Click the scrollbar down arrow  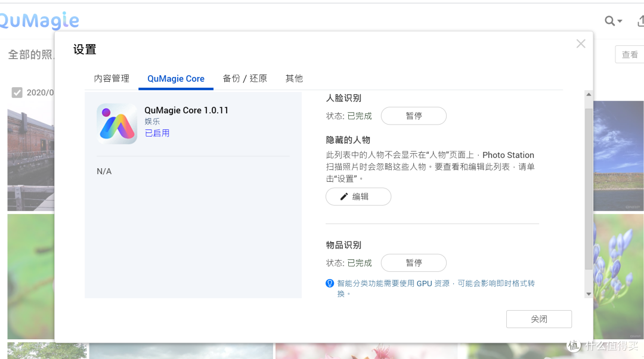click(x=589, y=294)
